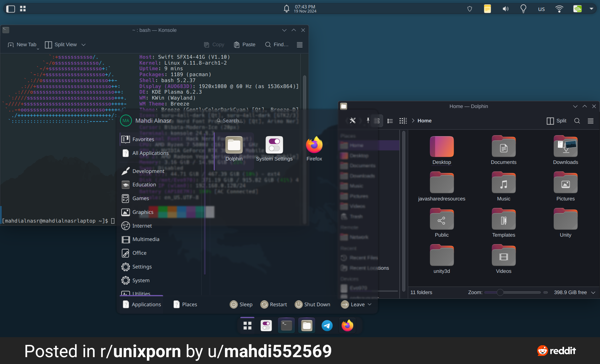Screen dimensions: 600x364
Task: Click the launcher configure wrench icon
Action: (352, 121)
